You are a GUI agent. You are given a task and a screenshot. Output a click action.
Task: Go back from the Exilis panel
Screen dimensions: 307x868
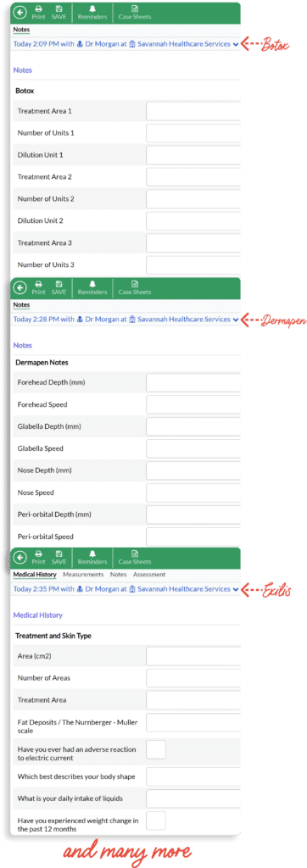[x=20, y=558]
